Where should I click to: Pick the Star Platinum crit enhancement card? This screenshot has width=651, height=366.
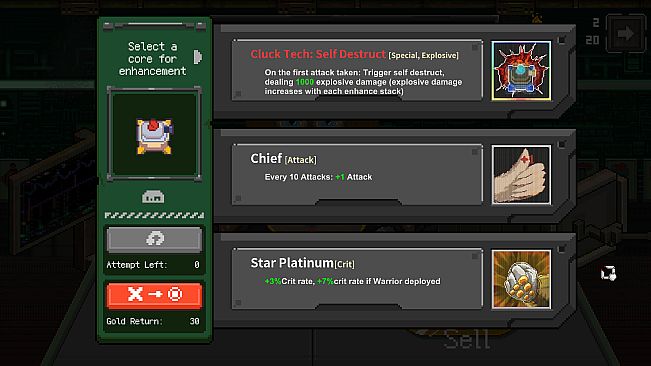click(357, 279)
